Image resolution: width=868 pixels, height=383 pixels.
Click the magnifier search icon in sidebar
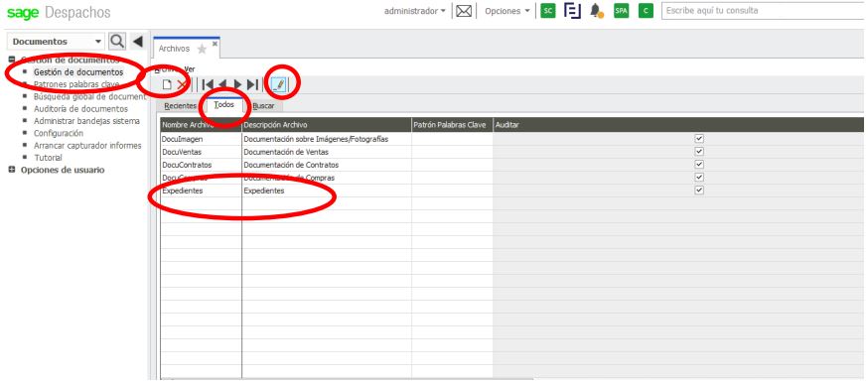pos(117,41)
